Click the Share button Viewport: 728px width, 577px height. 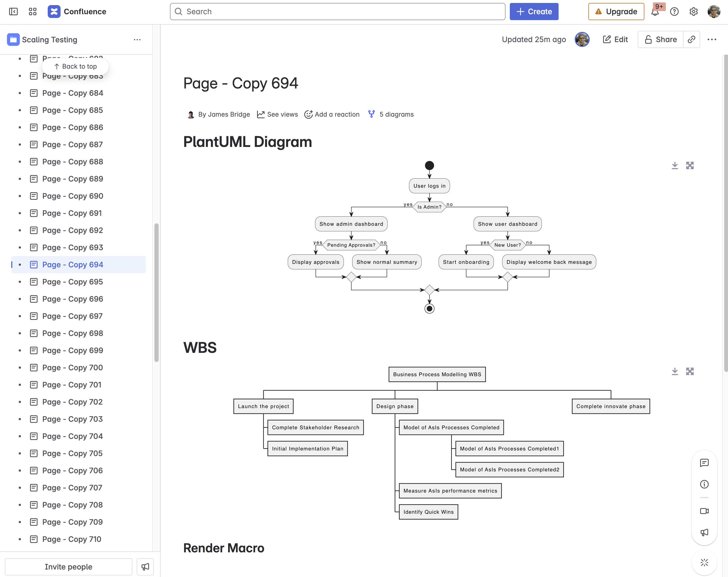click(x=660, y=39)
